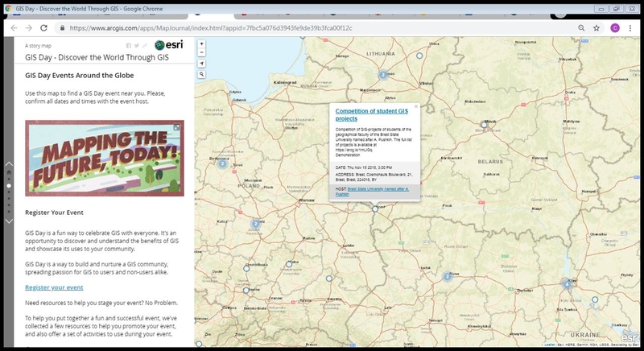Zoom in on the map with the plus button

coord(201,44)
